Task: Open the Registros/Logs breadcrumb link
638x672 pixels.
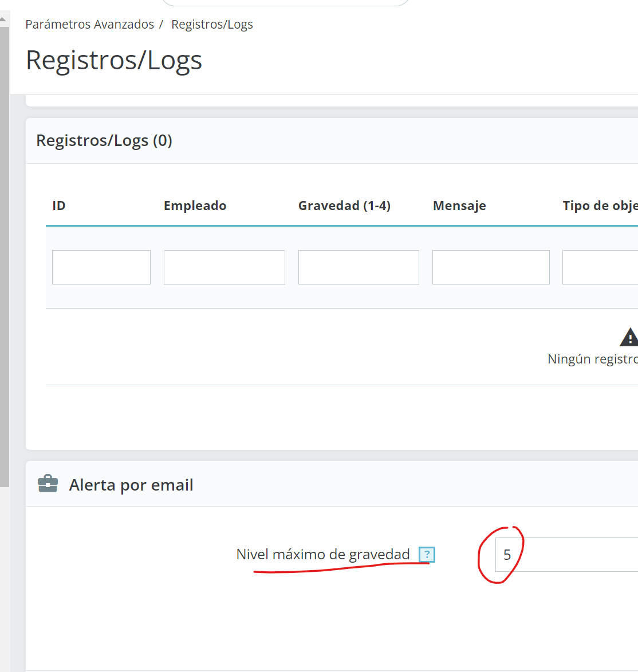Action: [212, 25]
